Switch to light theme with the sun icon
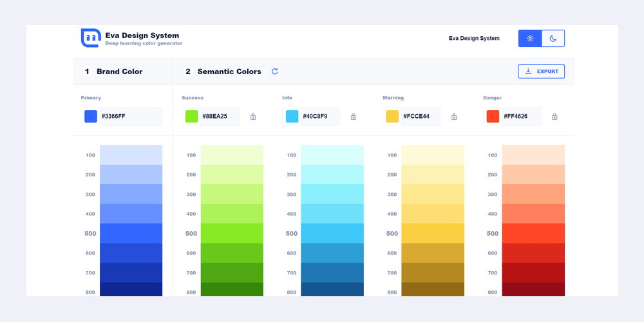 point(530,38)
